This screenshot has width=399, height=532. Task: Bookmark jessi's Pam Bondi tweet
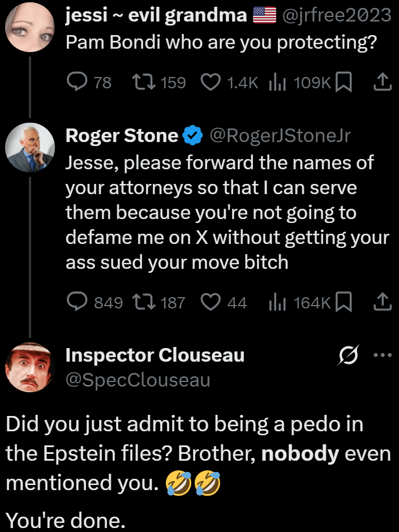click(344, 83)
